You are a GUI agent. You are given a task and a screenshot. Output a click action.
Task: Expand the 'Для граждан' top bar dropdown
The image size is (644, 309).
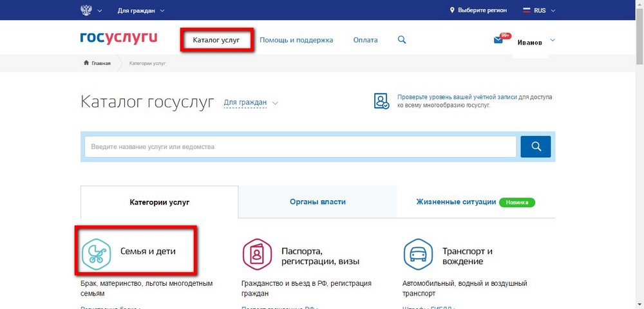[x=141, y=10]
